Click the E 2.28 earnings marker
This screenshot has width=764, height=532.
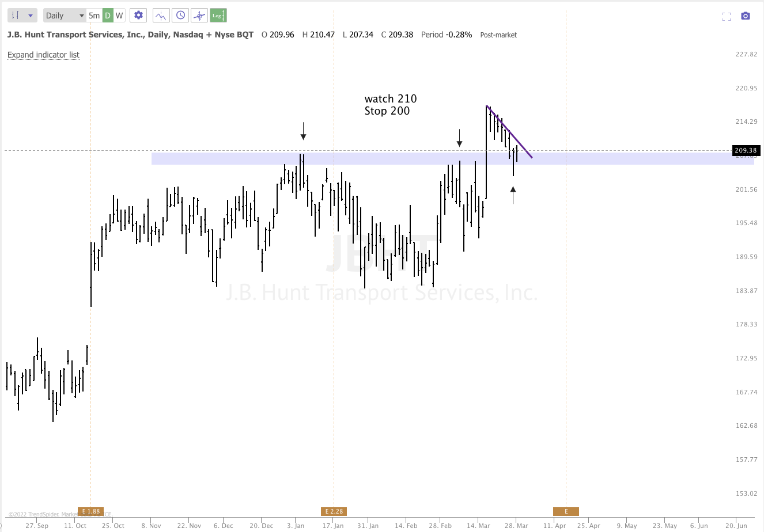tap(334, 511)
